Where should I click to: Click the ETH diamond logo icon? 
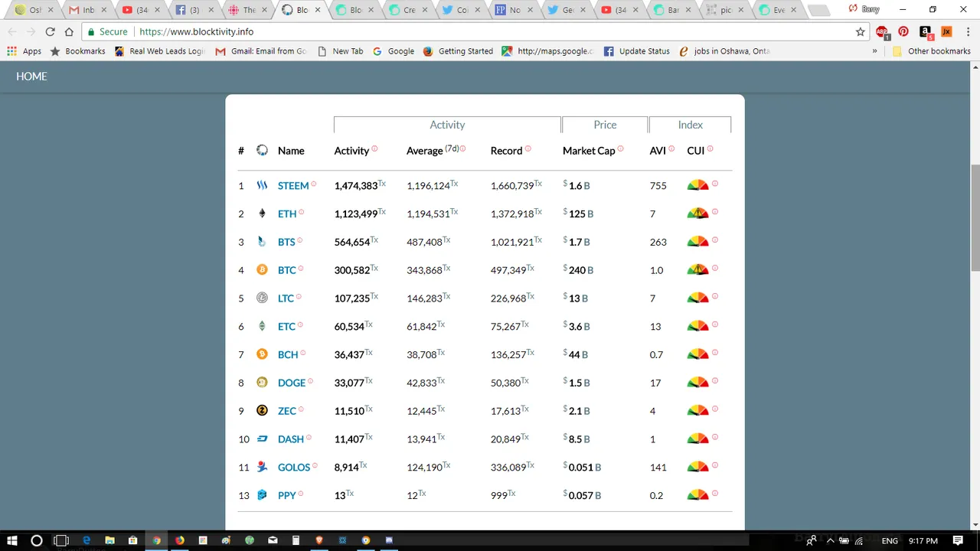(x=262, y=214)
